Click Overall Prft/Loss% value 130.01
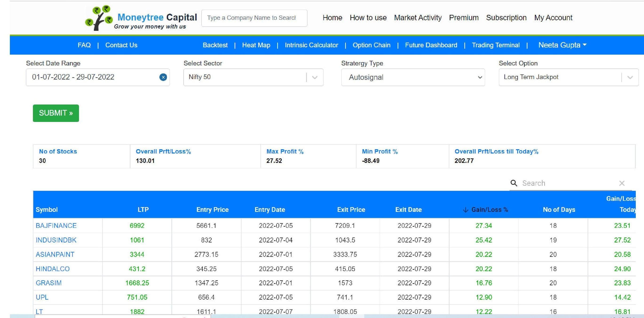The height and width of the screenshot is (318, 644). click(x=145, y=161)
